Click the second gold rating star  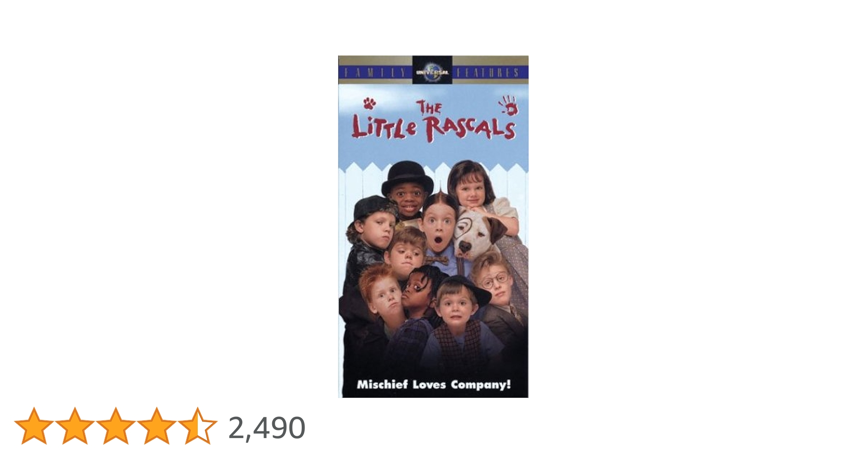[75, 426]
